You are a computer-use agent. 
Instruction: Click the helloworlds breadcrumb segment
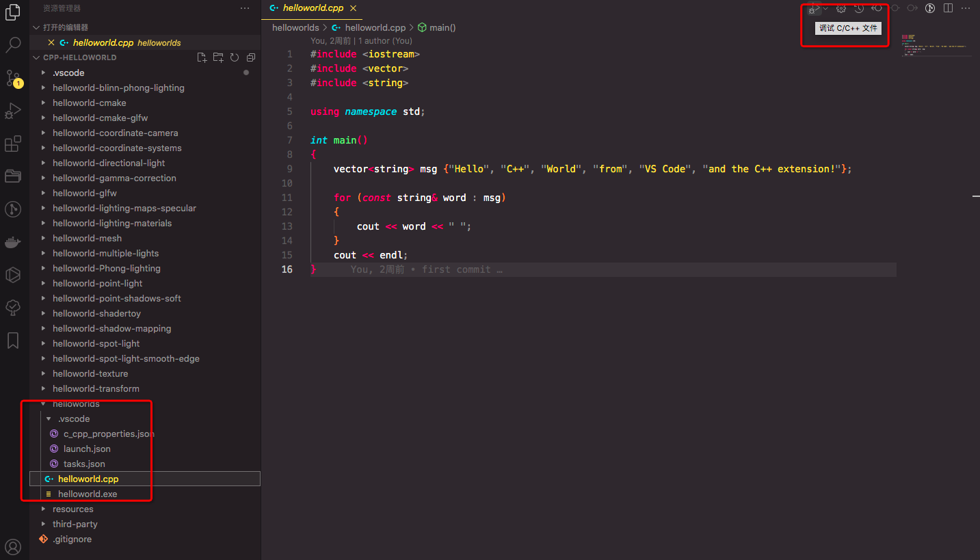click(295, 28)
